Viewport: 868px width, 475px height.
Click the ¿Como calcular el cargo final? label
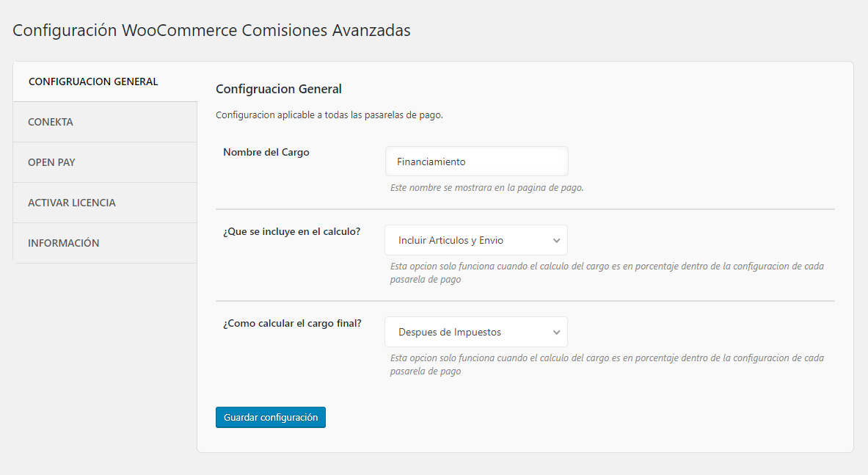tap(292, 323)
